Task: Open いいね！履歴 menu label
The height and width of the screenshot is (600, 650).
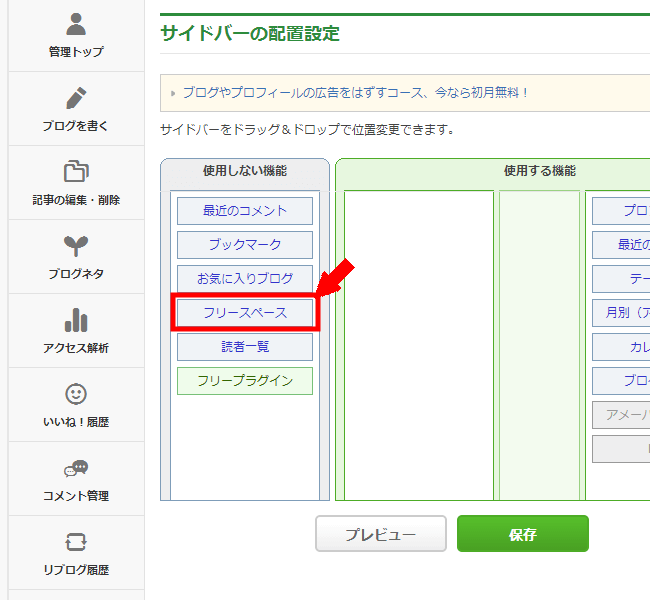Action: [x=76, y=422]
